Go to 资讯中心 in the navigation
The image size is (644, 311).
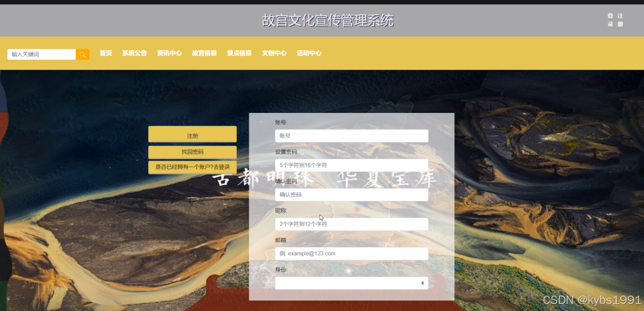(x=170, y=53)
